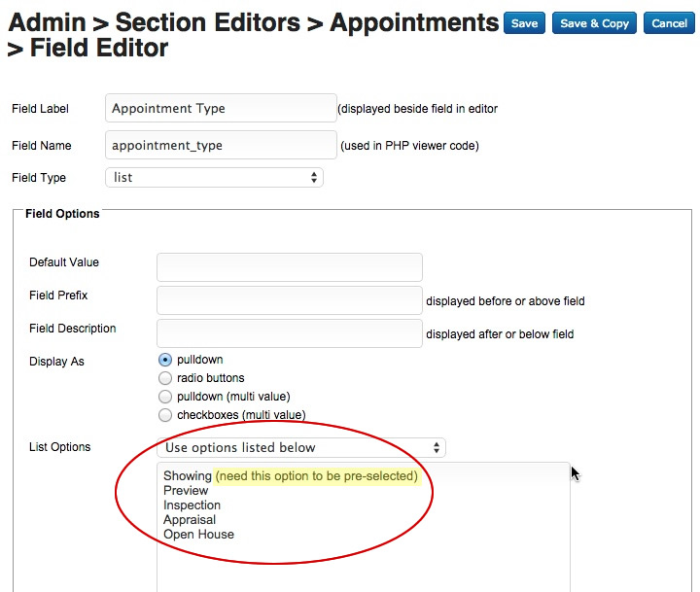This screenshot has height=592, width=700.
Task: Click the Showing line in options textarea
Action: [188, 476]
